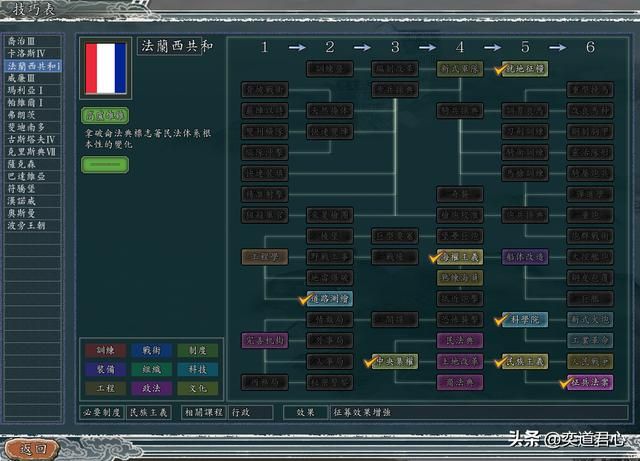
Task: Select 波旁王朝 in the faction list
Action: 33,225
